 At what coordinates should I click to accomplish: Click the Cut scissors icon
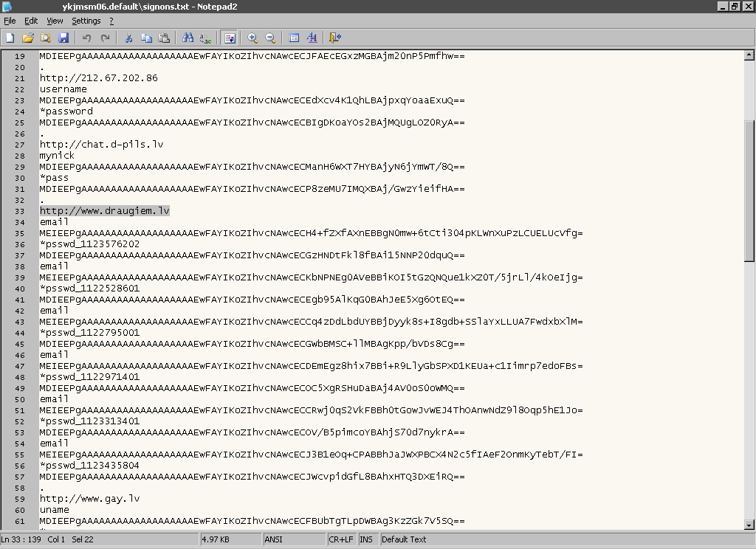[x=128, y=38]
